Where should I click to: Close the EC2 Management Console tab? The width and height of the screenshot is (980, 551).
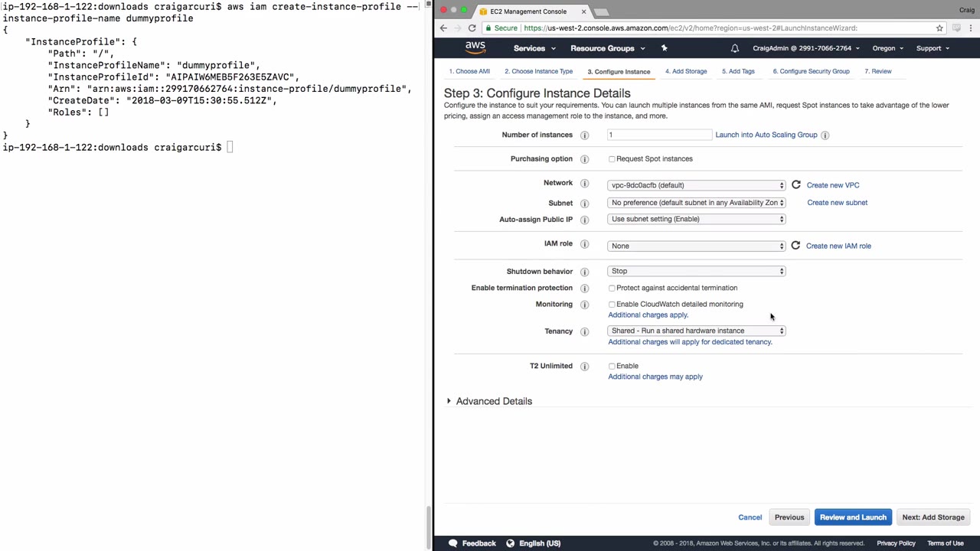pyautogui.click(x=583, y=11)
